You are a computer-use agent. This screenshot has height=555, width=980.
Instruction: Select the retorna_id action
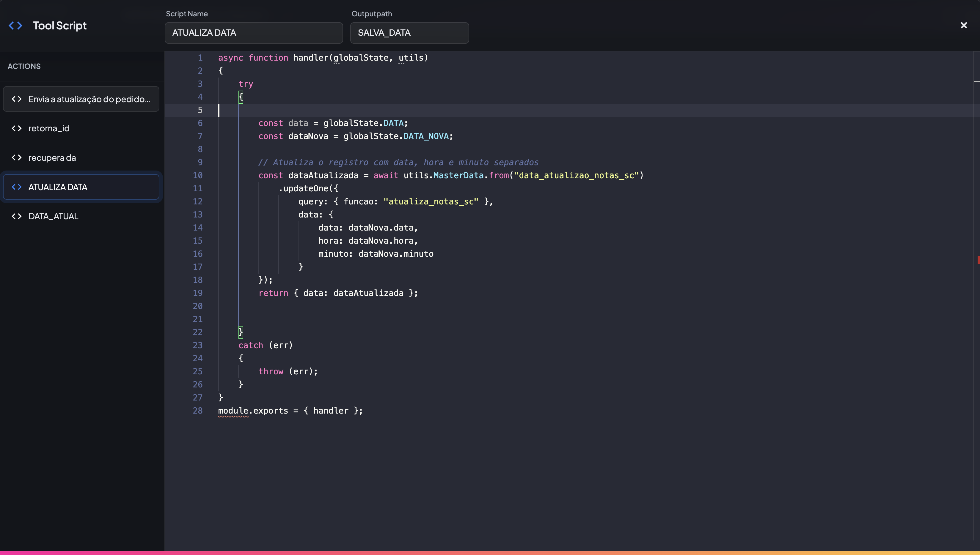49,128
